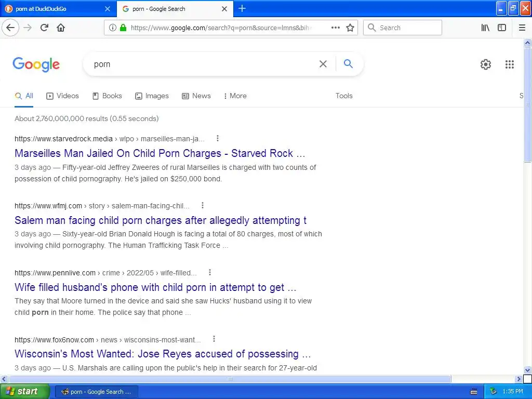Click the forward navigation arrow

(x=28, y=28)
